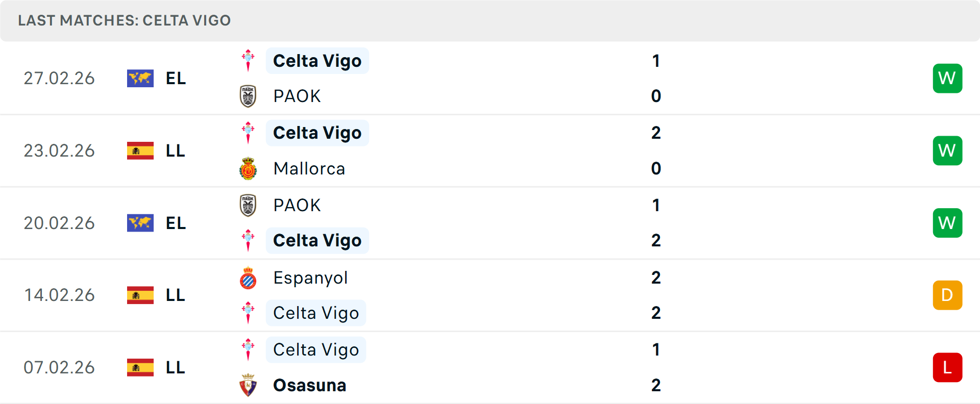Image resolution: width=980 pixels, height=404 pixels.
Task: Click the Spanish flag icon for 23.02.26 match
Action: tap(140, 150)
